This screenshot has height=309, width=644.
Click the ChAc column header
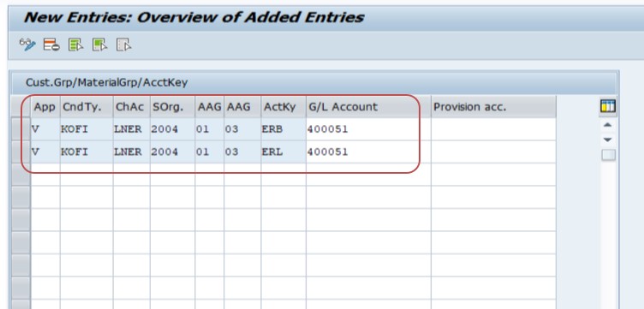[131, 107]
